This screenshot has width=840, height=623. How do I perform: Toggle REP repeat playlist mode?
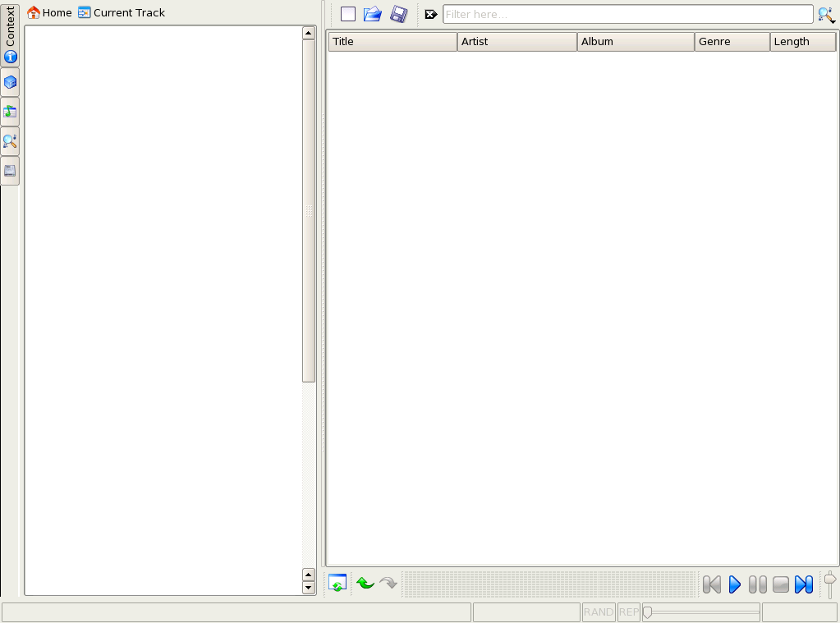point(629,612)
